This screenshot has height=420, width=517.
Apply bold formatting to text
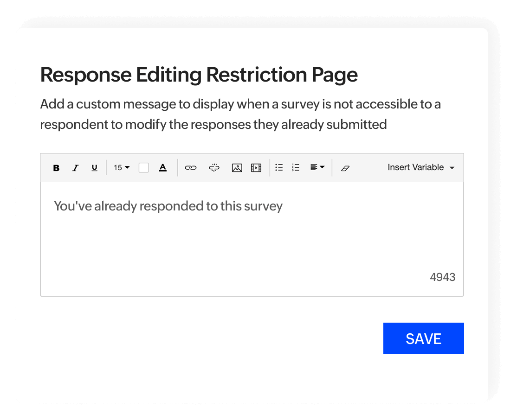(x=56, y=167)
